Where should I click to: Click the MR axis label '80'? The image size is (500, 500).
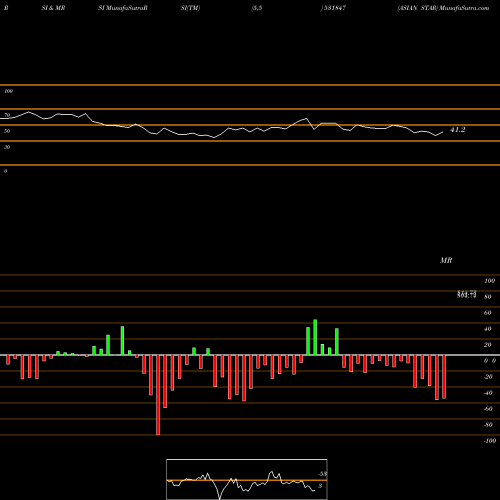pos(487,297)
